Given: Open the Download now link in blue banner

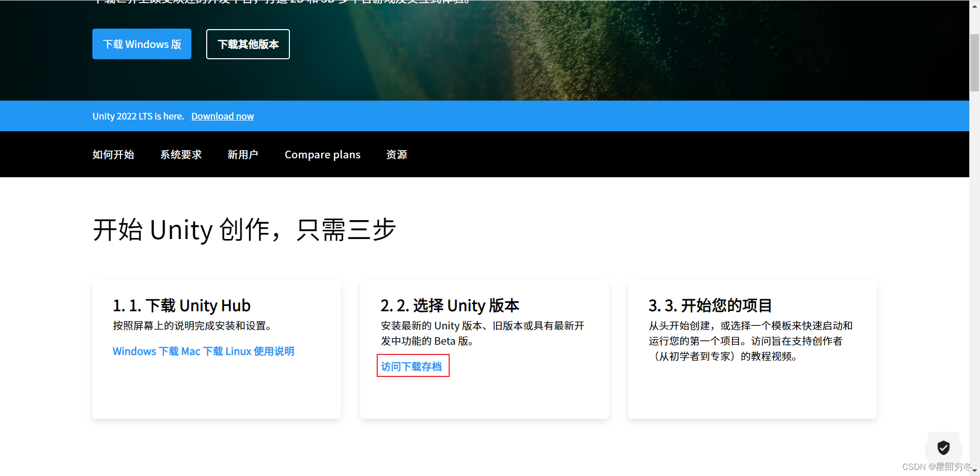Looking at the screenshot, I should [223, 116].
